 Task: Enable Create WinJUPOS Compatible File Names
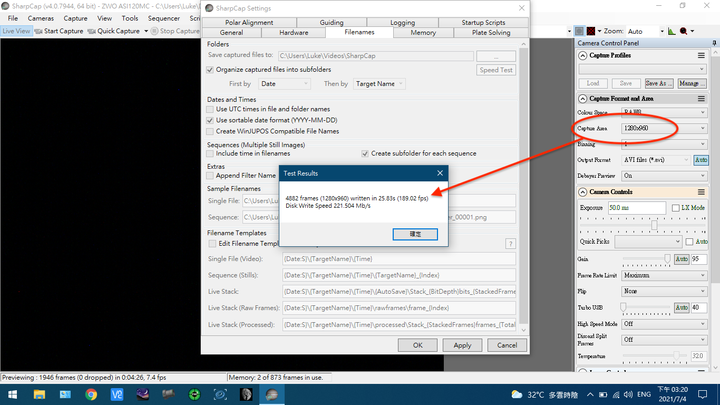click(x=210, y=131)
